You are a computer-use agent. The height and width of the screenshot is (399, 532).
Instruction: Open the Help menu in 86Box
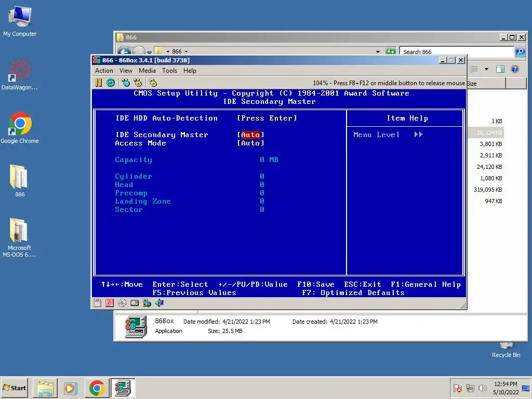[190, 71]
